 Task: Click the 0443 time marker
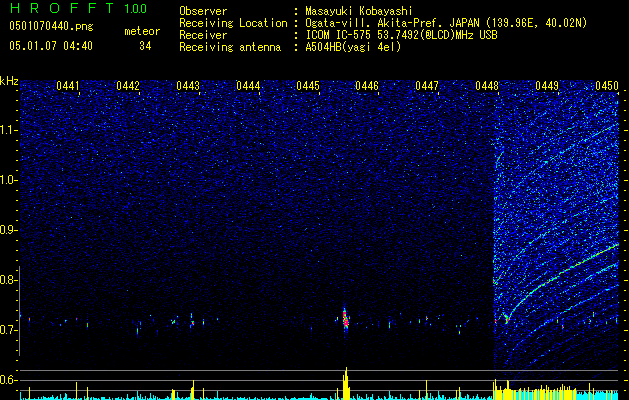coord(188,86)
